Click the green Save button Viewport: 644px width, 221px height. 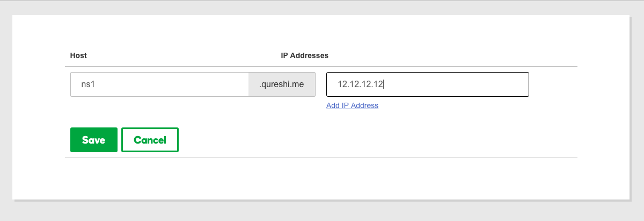[x=93, y=140]
